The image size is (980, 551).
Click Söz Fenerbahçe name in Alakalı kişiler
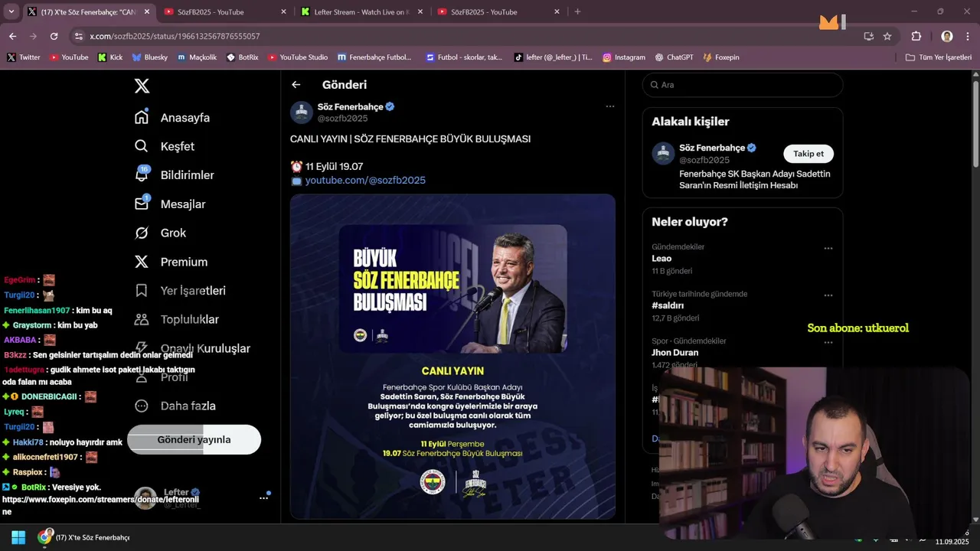coord(712,148)
